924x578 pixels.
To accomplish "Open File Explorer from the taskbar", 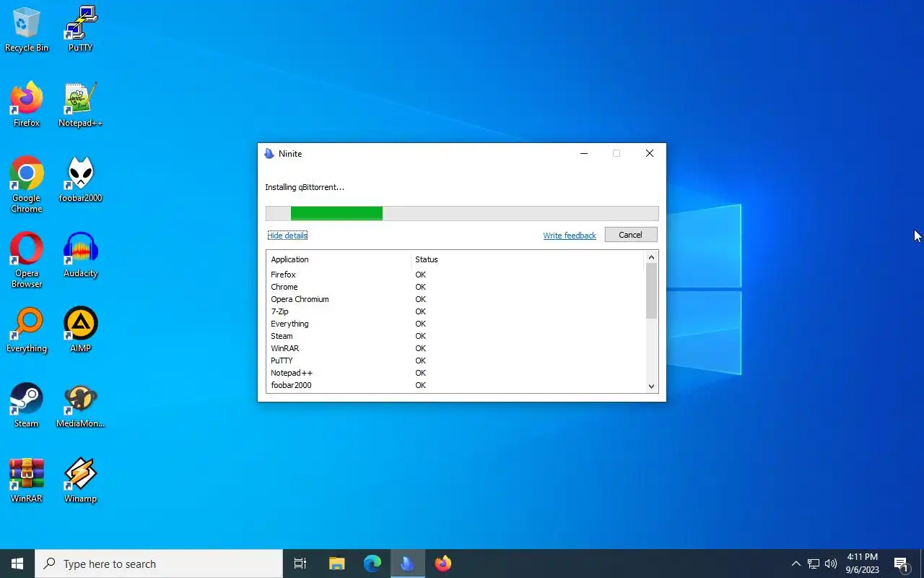I will (x=336, y=564).
